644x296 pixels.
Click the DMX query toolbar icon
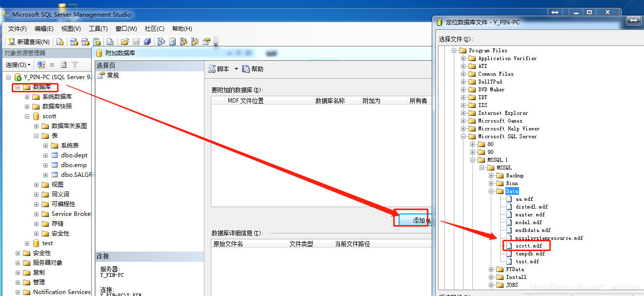85,42
